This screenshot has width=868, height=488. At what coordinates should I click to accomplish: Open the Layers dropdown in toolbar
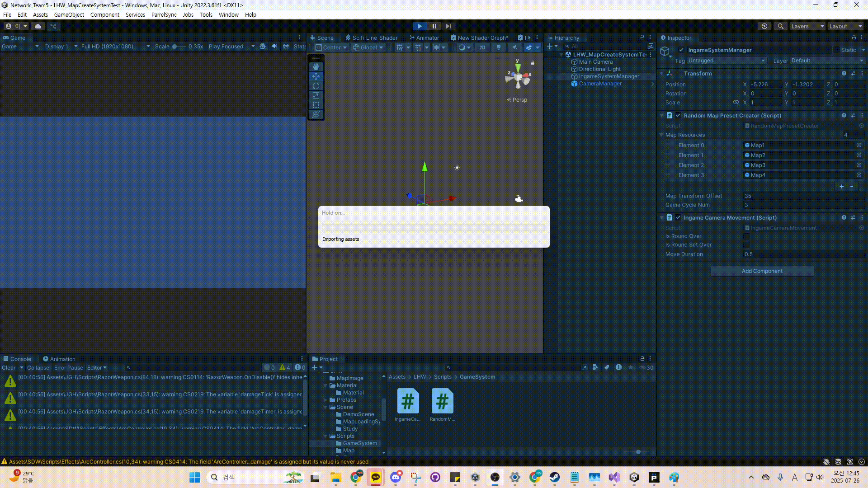(807, 26)
